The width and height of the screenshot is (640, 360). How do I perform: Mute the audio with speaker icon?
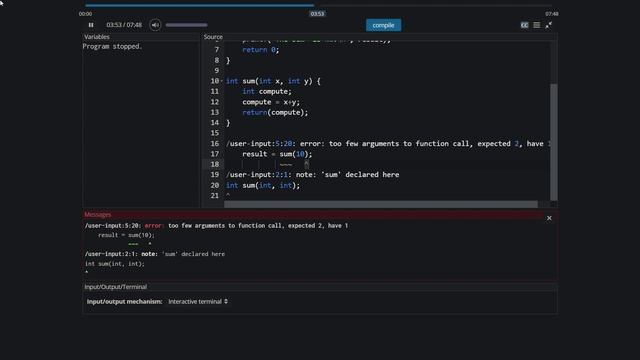click(x=155, y=25)
